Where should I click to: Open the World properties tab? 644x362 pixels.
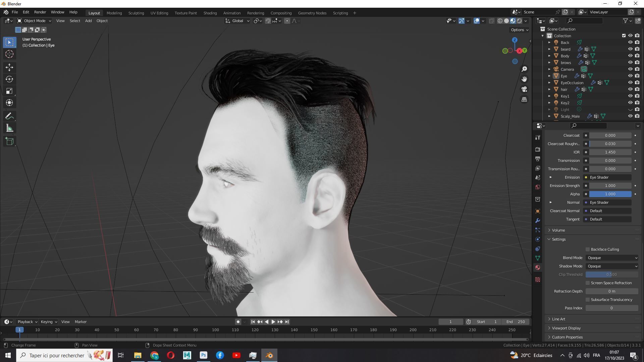tap(538, 187)
